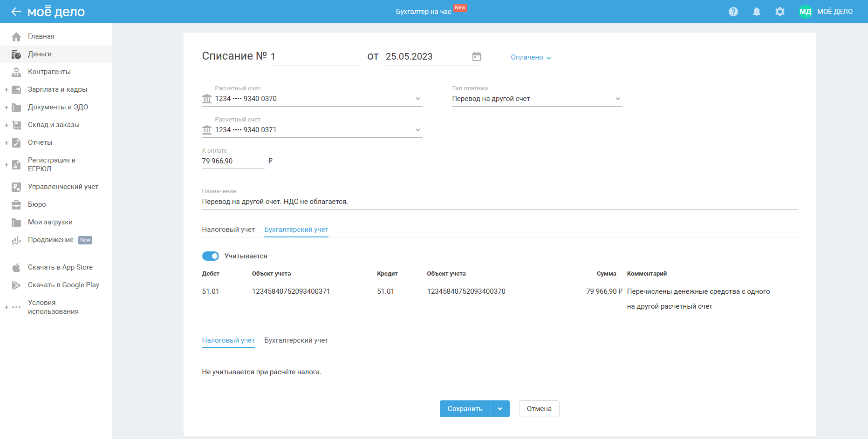Image resolution: width=868 pixels, height=439 pixels.
Task: Open the help question mark icon
Action: (x=733, y=12)
